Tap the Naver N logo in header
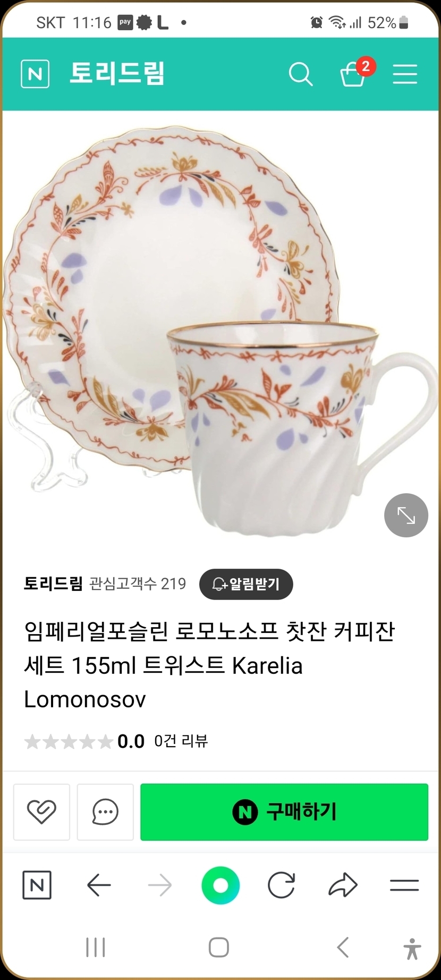Screen dimensions: 441x980 [x=35, y=74]
